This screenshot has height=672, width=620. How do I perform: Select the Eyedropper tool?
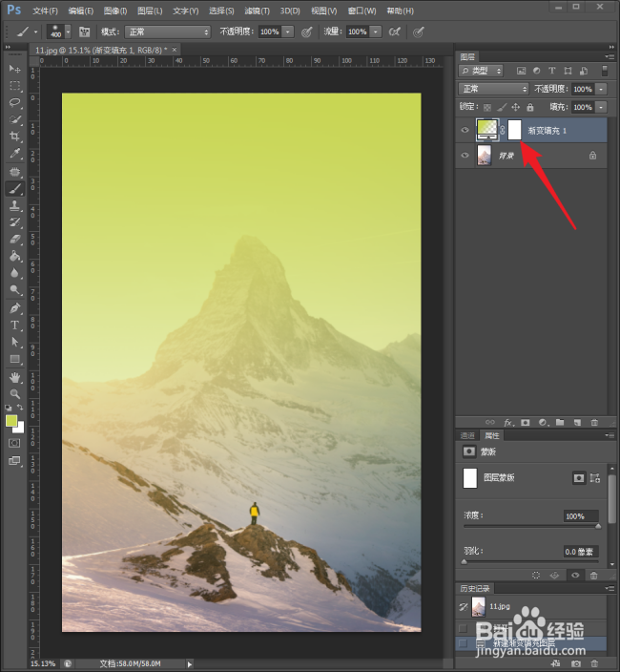click(x=14, y=154)
